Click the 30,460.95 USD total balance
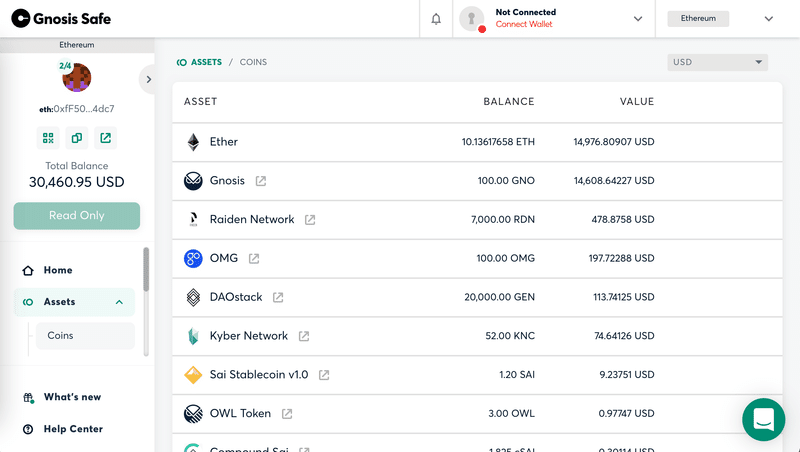The width and height of the screenshot is (800, 452). [x=77, y=182]
